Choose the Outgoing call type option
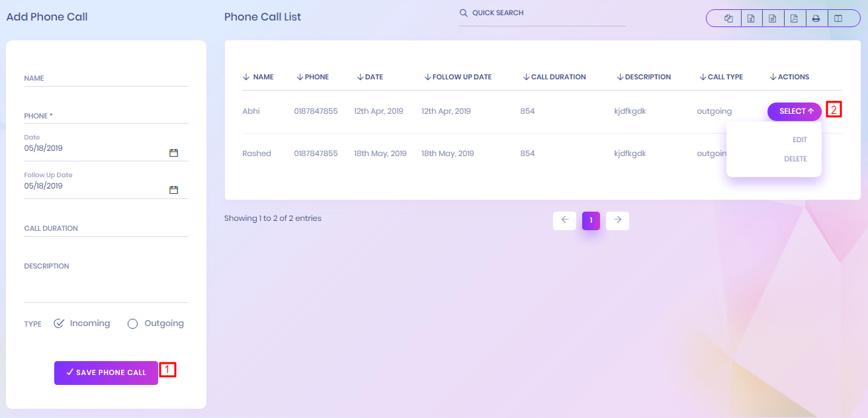 133,323
